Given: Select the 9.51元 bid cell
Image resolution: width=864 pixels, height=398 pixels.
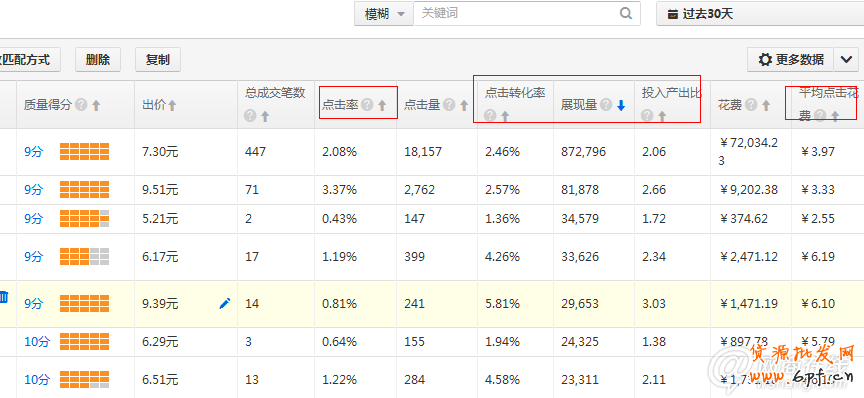Looking at the screenshot, I should (x=160, y=190).
